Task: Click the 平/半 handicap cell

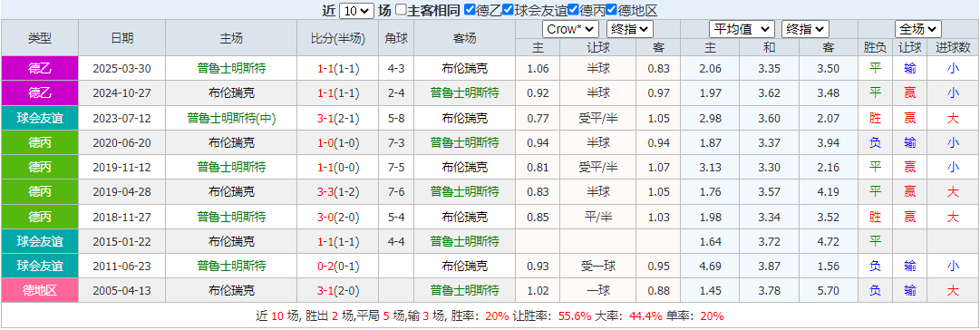Action: [598, 217]
